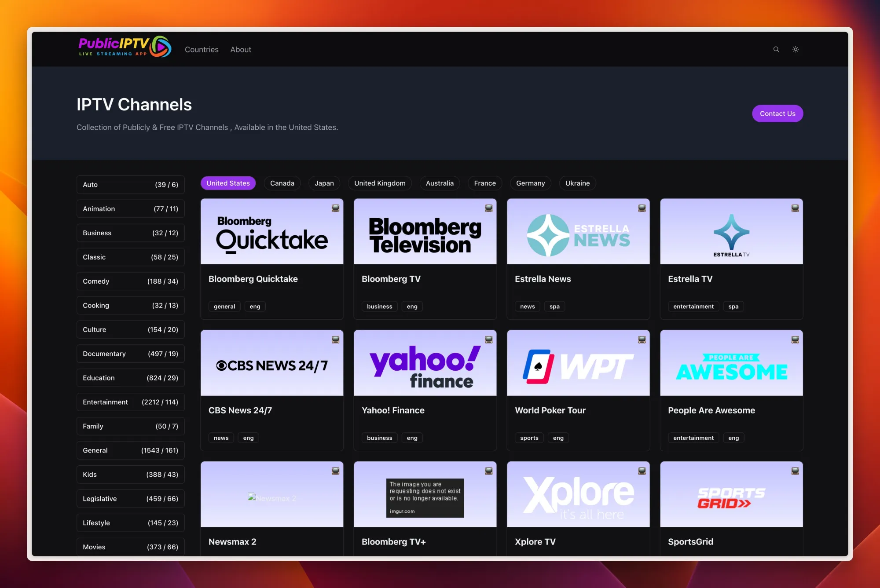The width and height of the screenshot is (880, 588).
Task: Filter by Documentary category
Action: 130,354
